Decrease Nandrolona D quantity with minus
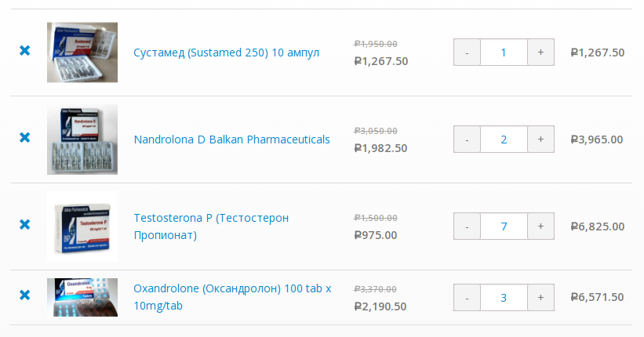The image size is (644, 337). [x=467, y=140]
